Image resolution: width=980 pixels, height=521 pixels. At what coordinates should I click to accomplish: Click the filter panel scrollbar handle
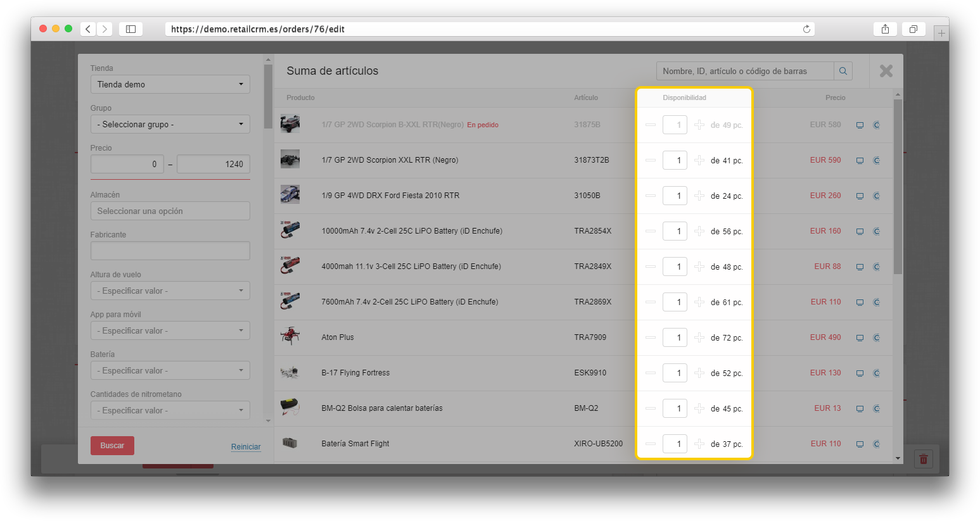[268, 96]
